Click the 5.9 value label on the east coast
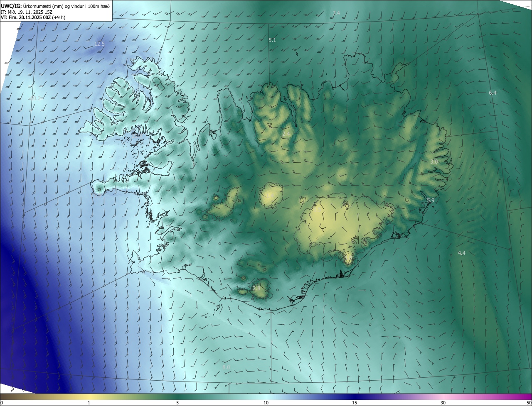 [x=431, y=201]
